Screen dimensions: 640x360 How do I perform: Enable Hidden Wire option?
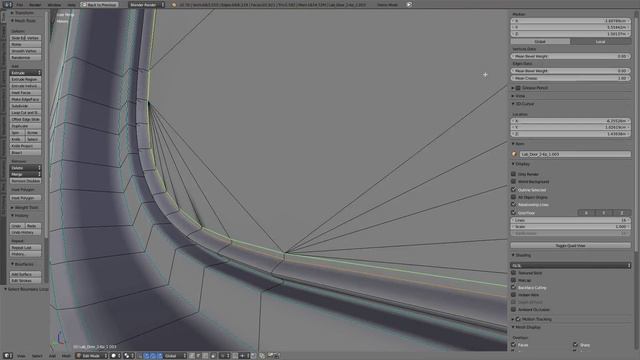[513, 295]
